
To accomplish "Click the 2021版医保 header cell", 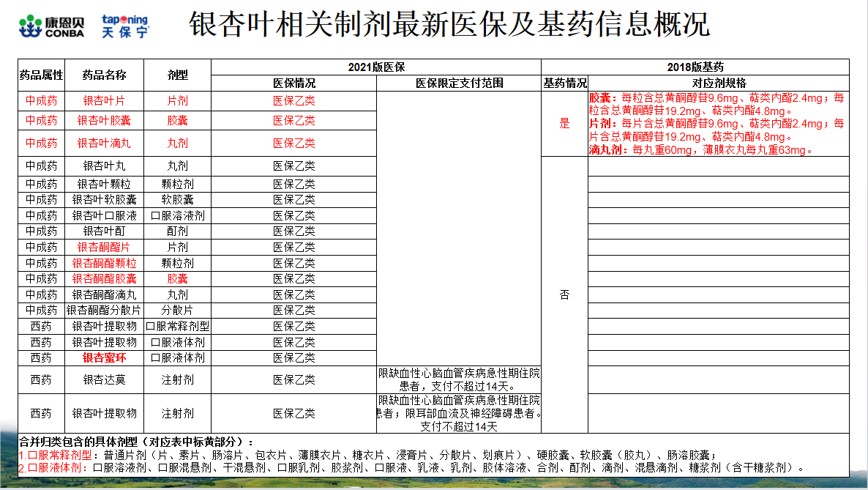I will [376, 67].
